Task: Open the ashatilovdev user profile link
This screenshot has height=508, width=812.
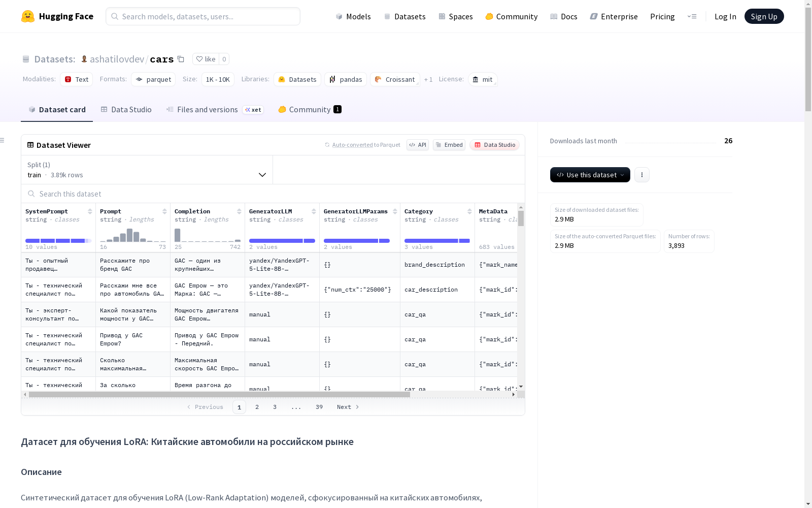Action: [117, 59]
